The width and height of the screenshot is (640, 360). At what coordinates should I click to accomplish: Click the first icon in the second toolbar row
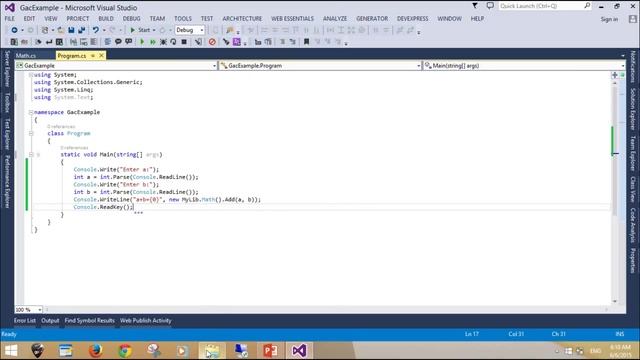[x=14, y=42]
